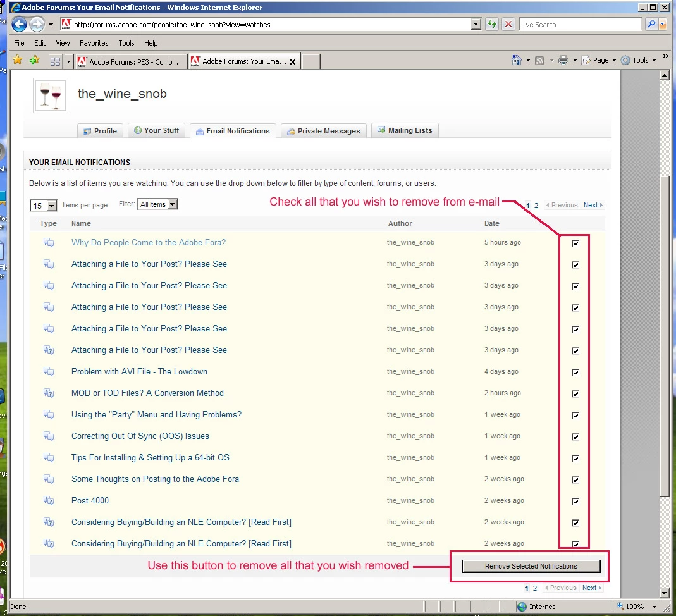
Task: Click the RSS feeds icon
Action: coord(539,61)
